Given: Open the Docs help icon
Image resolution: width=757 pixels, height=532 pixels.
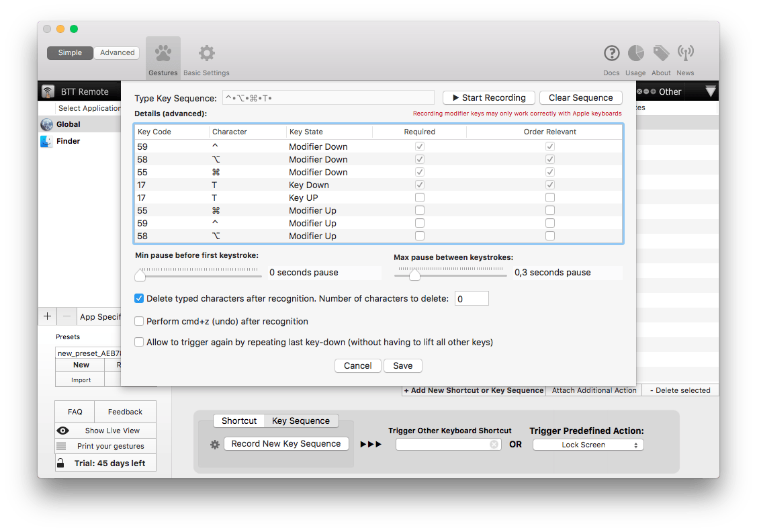Looking at the screenshot, I should pos(611,53).
